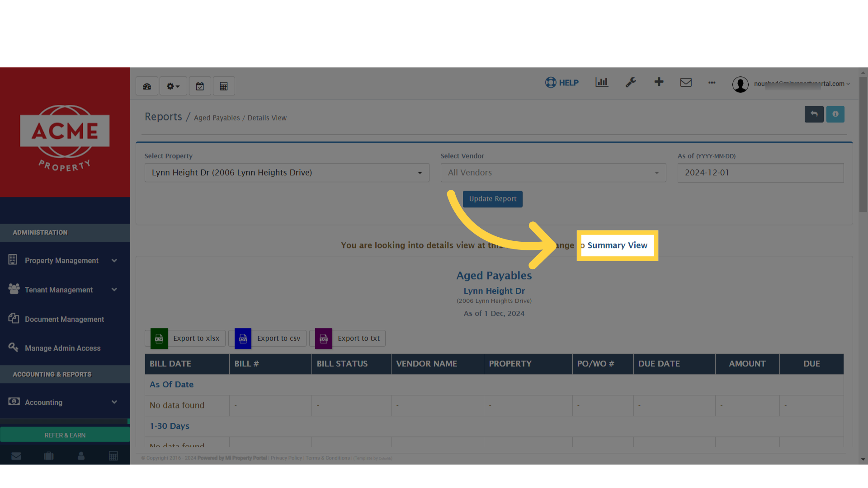The height and width of the screenshot is (488, 868).
Task: Click the Terms & Conditions footer link
Action: (328, 458)
